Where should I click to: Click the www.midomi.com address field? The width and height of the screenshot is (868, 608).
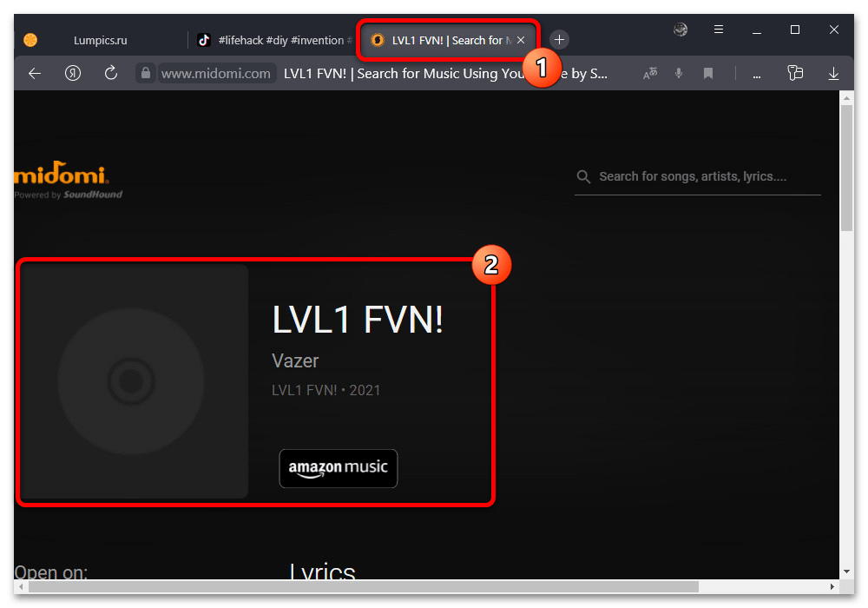tap(216, 74)
